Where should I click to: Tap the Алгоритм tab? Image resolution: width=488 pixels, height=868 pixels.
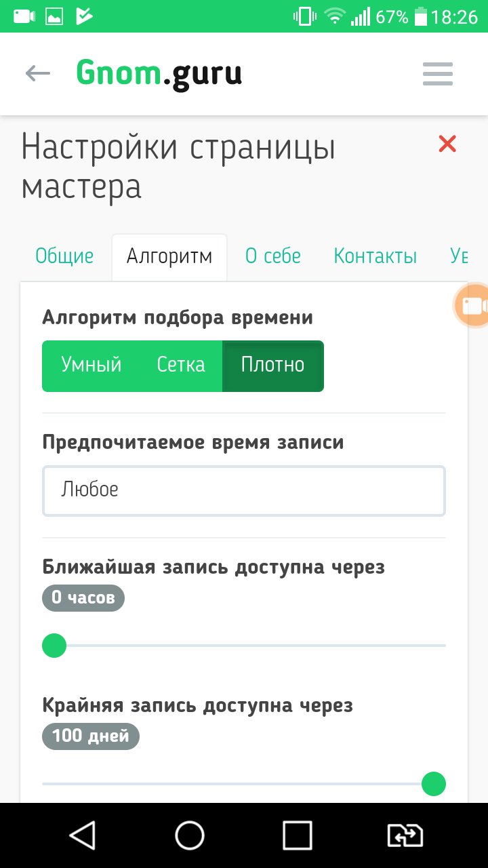pos(169,257)
